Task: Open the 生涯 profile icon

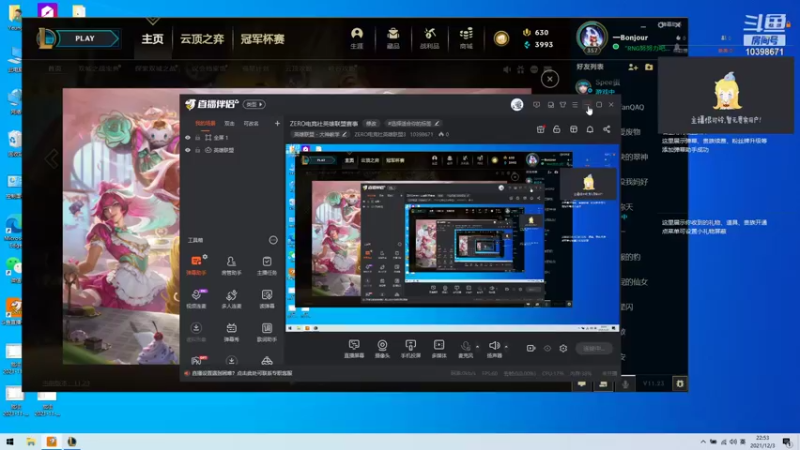Action: pos(357,38)
